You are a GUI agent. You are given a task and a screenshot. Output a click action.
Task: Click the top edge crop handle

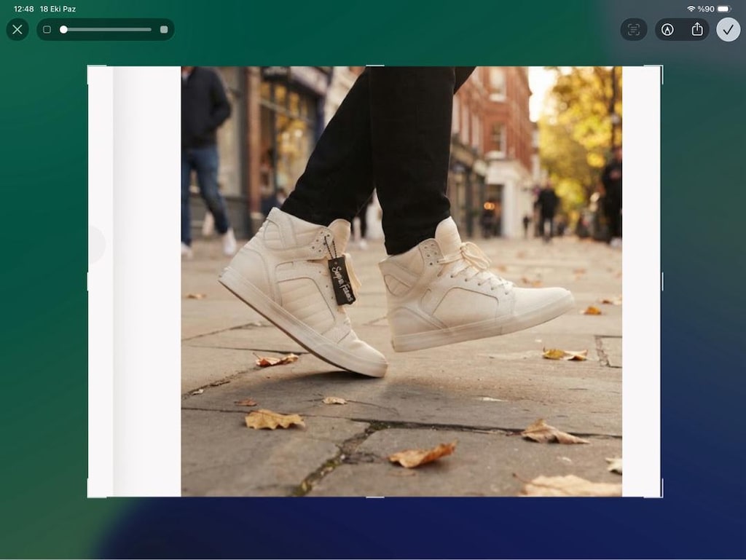(x=375, y=66)
